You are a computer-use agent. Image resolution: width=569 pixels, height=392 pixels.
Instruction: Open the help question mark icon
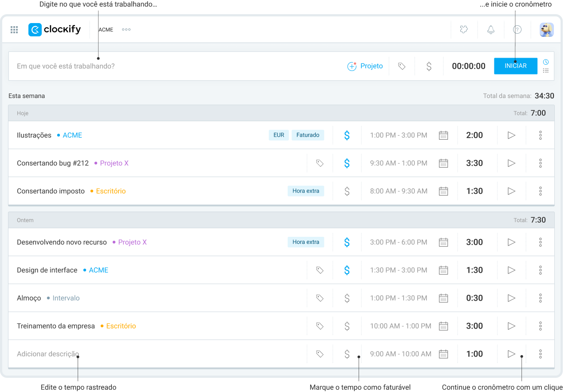point(517,29)
